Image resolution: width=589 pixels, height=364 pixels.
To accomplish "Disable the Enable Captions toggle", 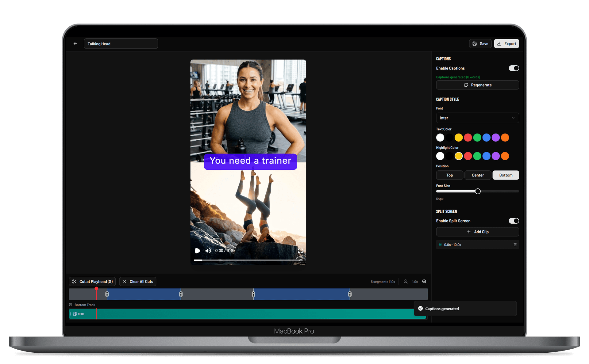I will point(514,68).
